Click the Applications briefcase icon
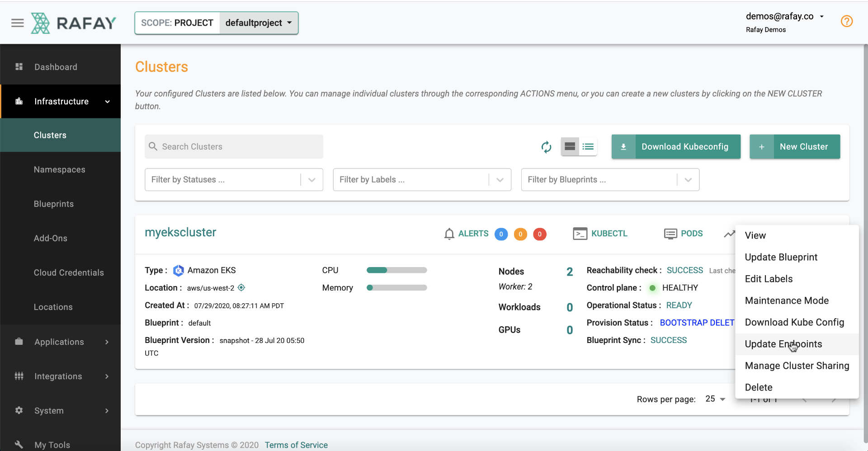Viewport: 868px width, 451px height. click(x=19, y=342)
